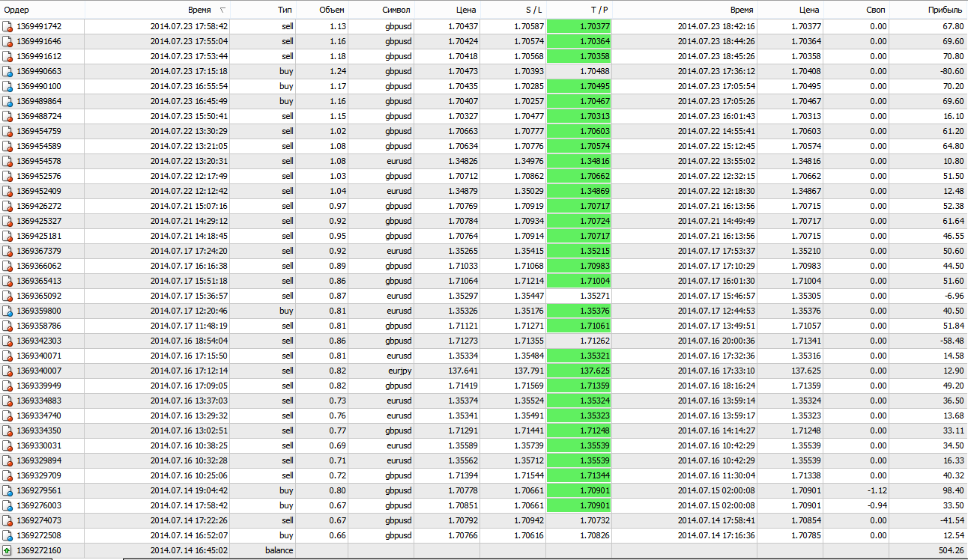Screen dimensions: 968x560
Task: Sort by the Своп column header
Action: coord(858,10)
